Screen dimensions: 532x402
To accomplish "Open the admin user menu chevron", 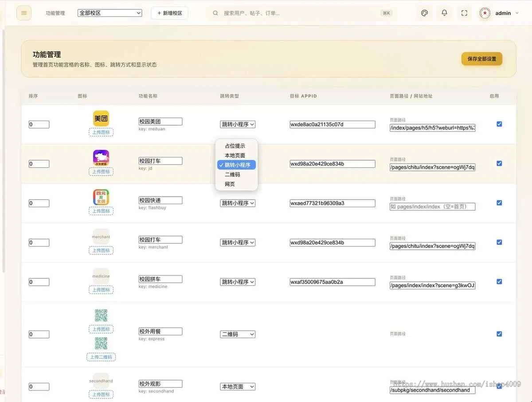I will [516, 13].
